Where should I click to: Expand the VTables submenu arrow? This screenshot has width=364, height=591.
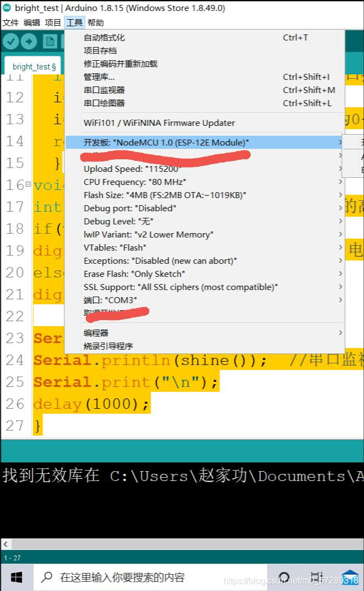[340, 247]
